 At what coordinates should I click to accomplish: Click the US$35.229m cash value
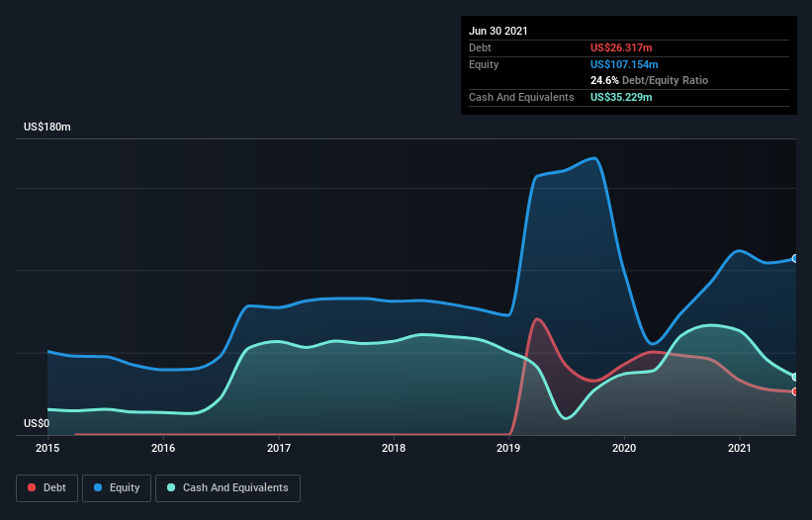[x=621, y=97]
